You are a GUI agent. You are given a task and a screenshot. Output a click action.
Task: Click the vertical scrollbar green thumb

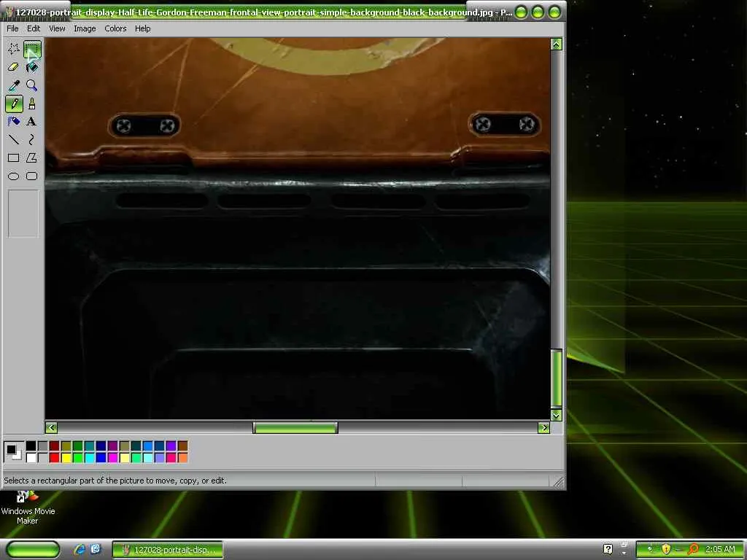pos(556,378)
